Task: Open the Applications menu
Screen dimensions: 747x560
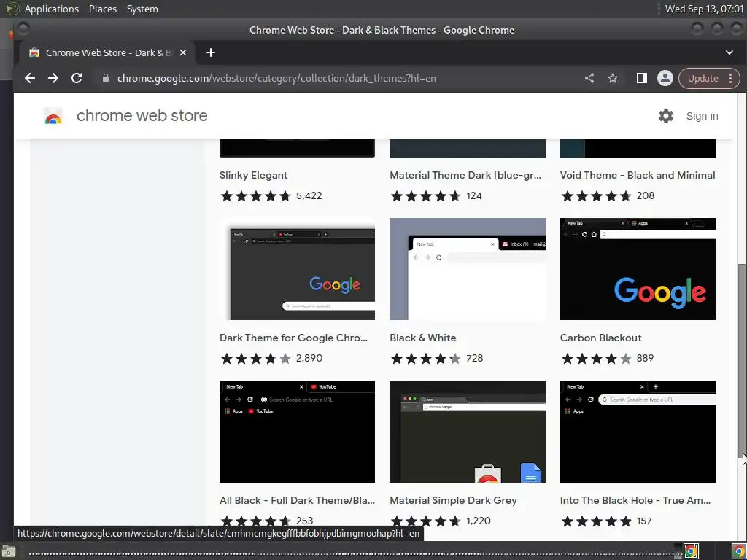Action: tap(52, 9)
